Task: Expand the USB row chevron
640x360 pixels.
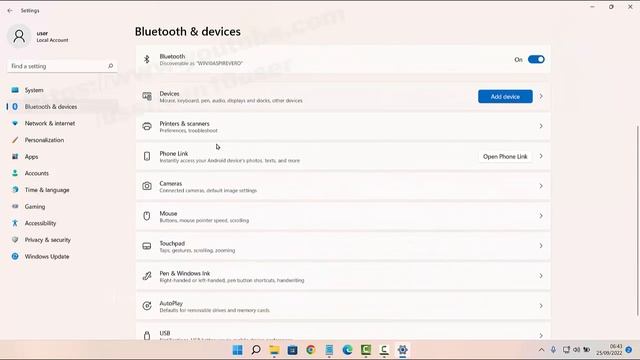Action: click(541, 335)
